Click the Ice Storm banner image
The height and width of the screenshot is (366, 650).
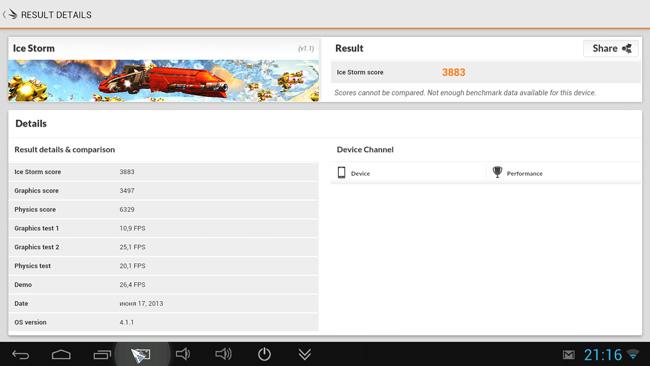point(164,81)
